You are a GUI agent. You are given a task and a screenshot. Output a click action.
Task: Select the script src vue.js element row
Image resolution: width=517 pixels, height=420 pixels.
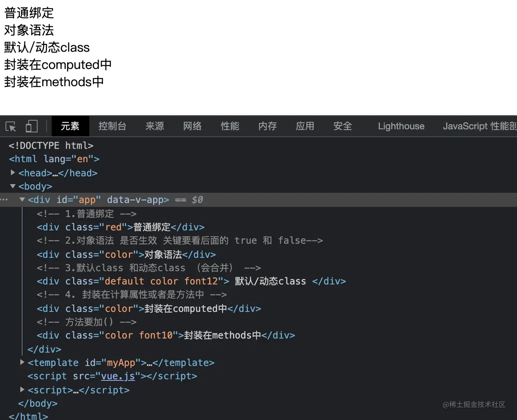pos(112,376)
